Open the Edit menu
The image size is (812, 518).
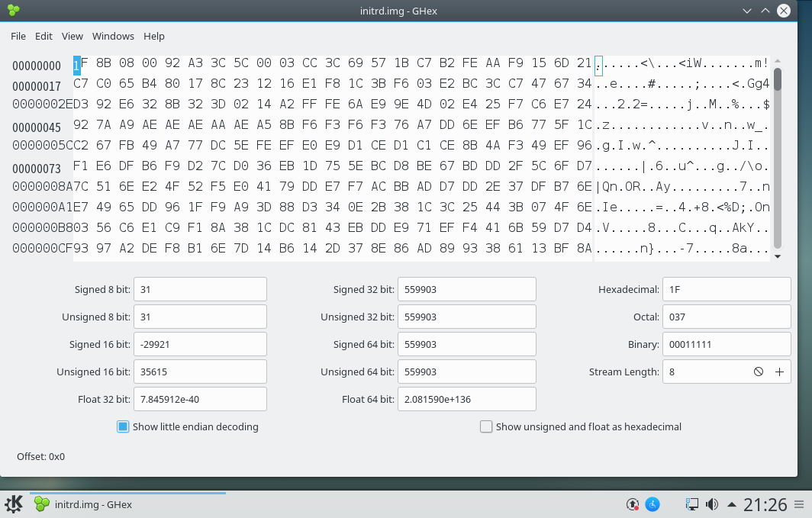[x=43, y=36]
